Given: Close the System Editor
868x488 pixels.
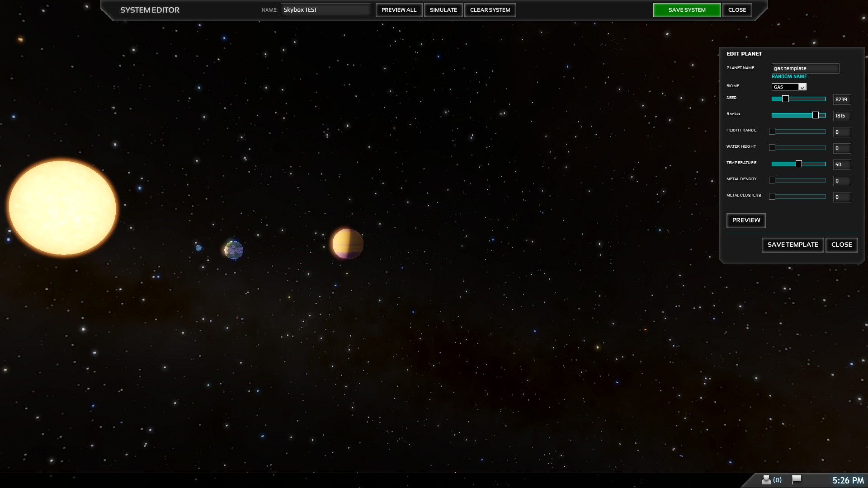Looking at the screenshot, I should [737, 10].
